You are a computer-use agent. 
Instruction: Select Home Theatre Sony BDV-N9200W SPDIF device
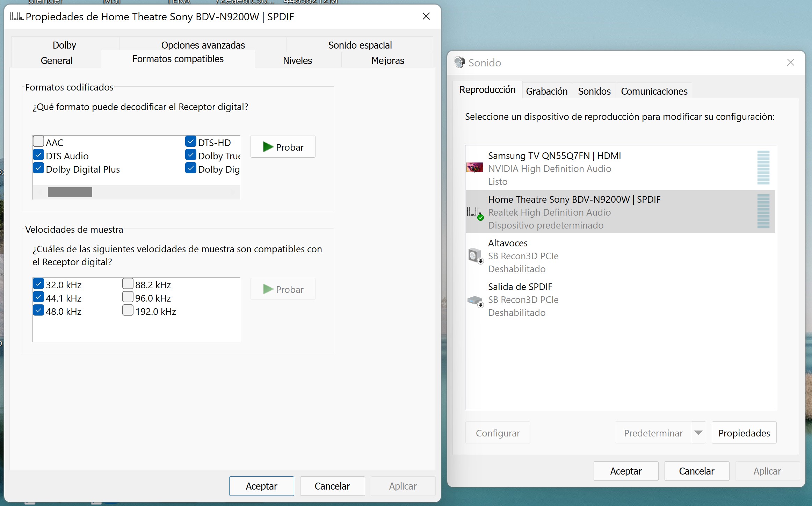click(620, 212)
